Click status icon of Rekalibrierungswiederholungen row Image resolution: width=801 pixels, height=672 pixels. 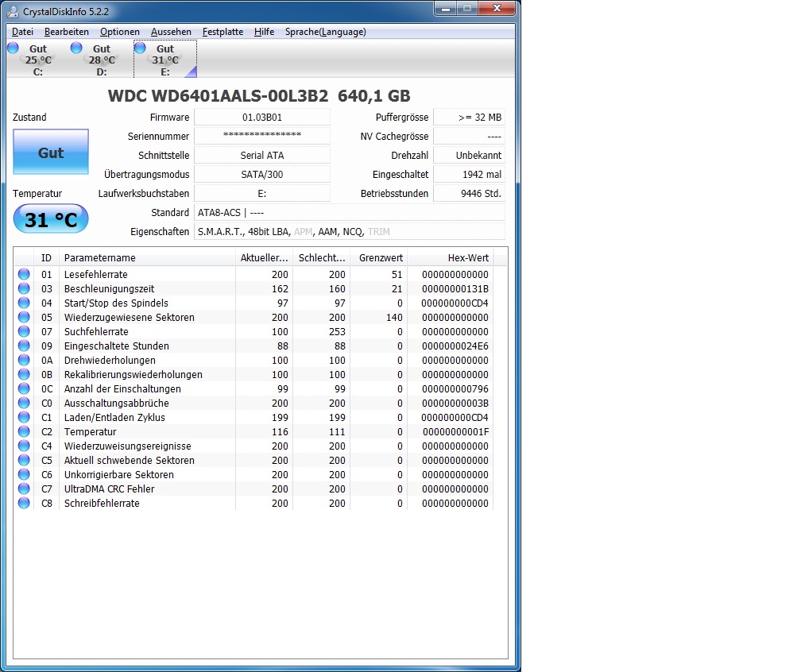(x=24, y=374)
